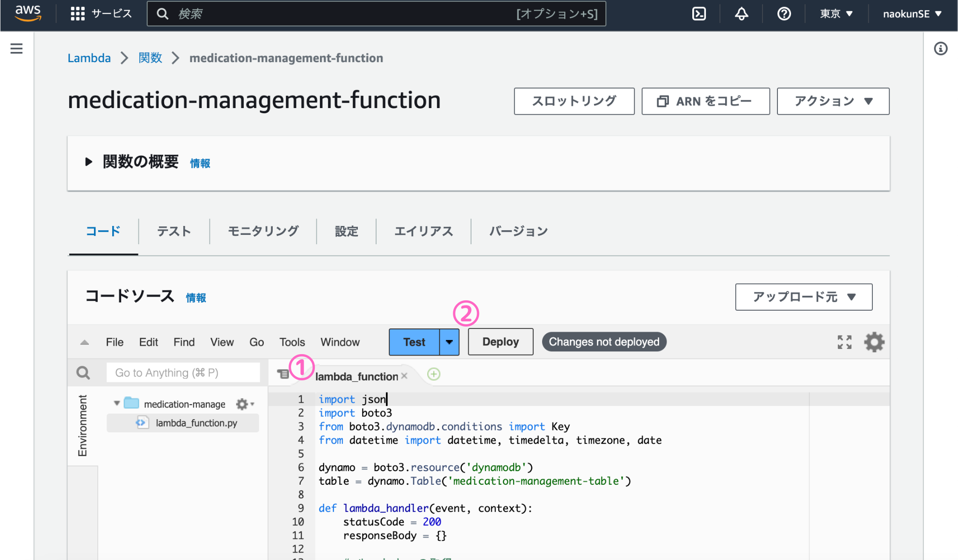Viewport: 958px width, 560px height.
Task: Focus the Go to Anything field
Action: (x=183, y=372)
